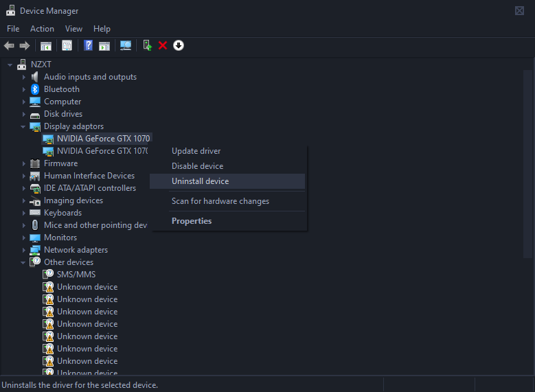Choose Scan for hardware changes in context menu

point(227,201)
